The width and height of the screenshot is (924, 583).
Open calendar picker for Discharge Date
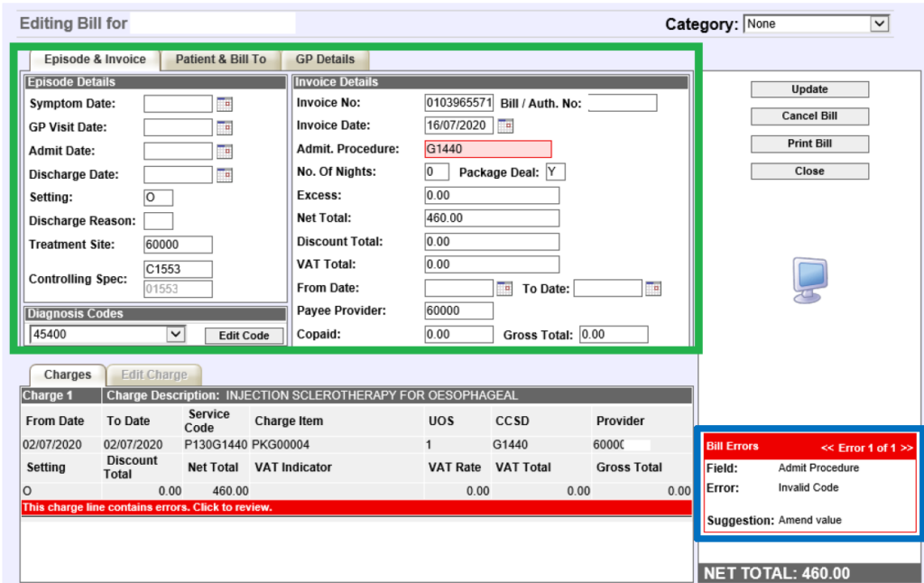[225, 175]
